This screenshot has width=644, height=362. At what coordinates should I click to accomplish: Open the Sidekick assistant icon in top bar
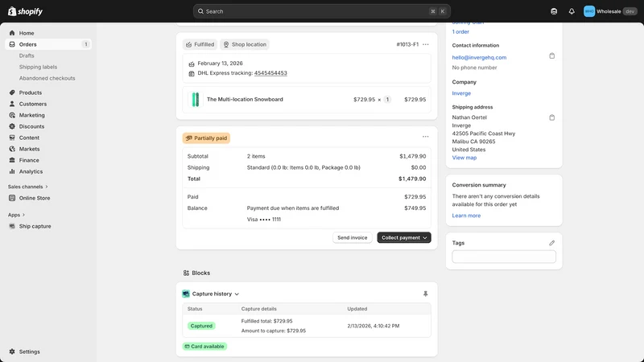(x=554, y=11)
